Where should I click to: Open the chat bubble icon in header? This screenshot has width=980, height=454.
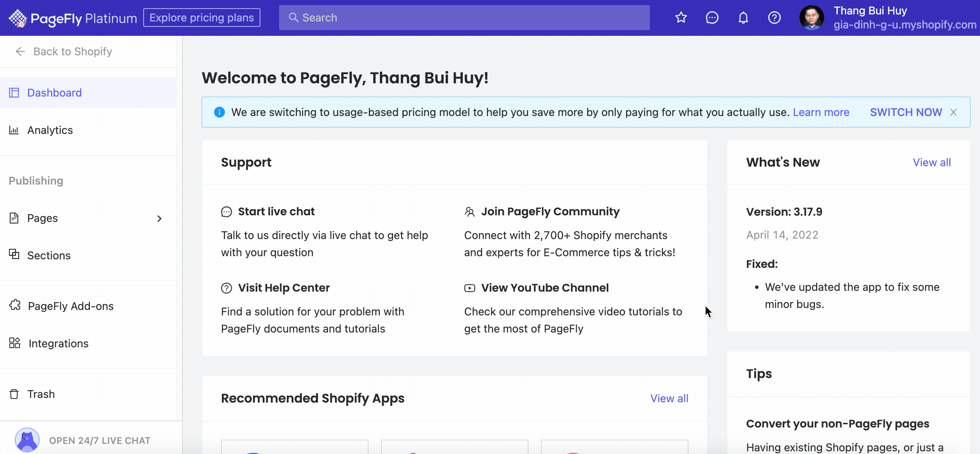click(x=712, y=18)
